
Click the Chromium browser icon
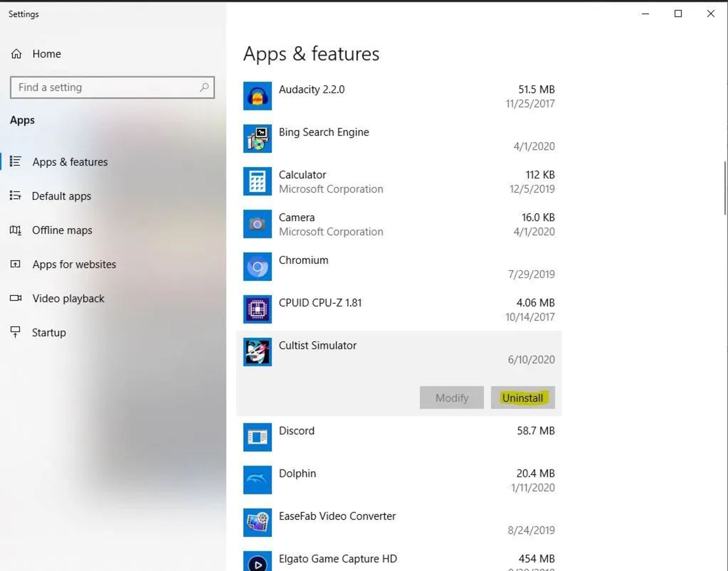click(x=257, y=266)
